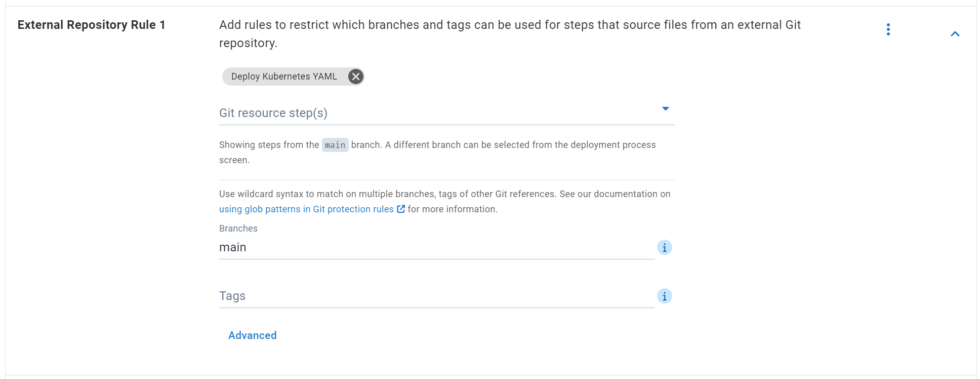Show info for the Branches field
Viewport: 980px width, 379px height.
pyautogui.click(x=665, y=247)
